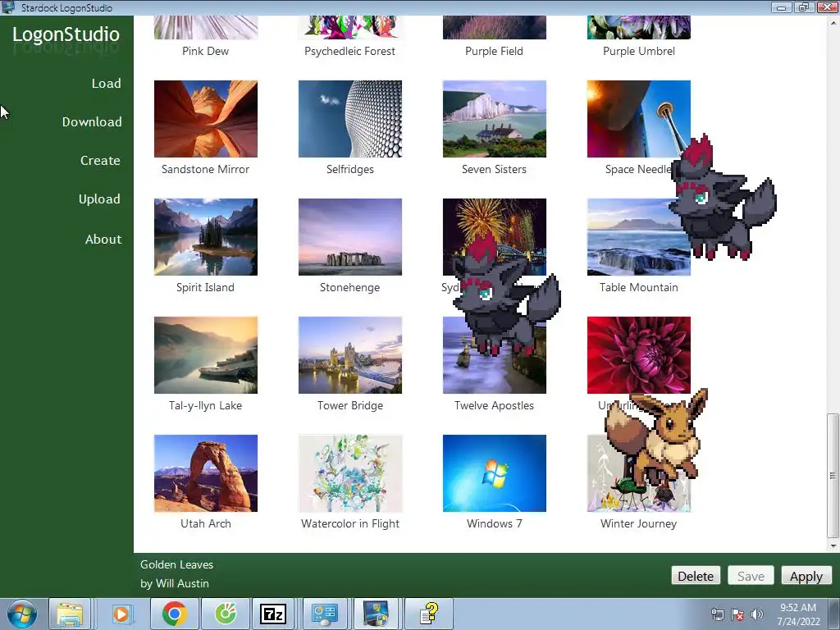Image resolution: width=840 pixels, height=630 pixels.
Task: Select the Sandstone Mirror thumbnail
Action: pos(206,119)
